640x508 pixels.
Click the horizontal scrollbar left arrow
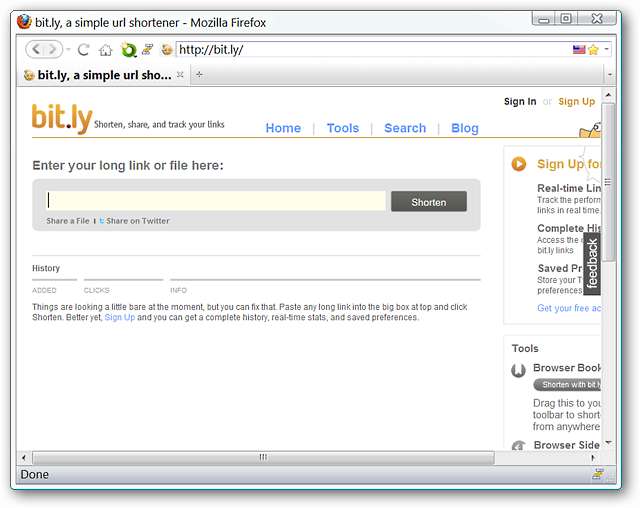point(24,457)
